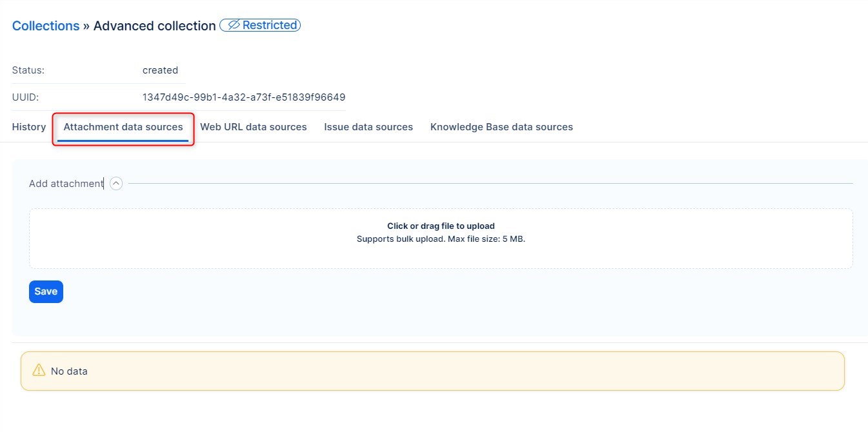Viewport: 868px width, 432px height.
Task: Go to Issue data sources tab
Action: click(368, 127)
